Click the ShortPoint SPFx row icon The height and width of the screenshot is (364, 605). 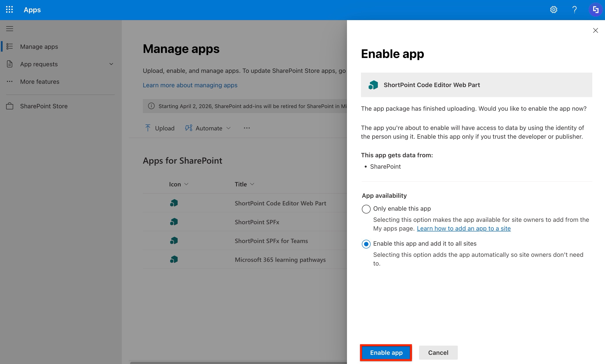coord(174,222)
